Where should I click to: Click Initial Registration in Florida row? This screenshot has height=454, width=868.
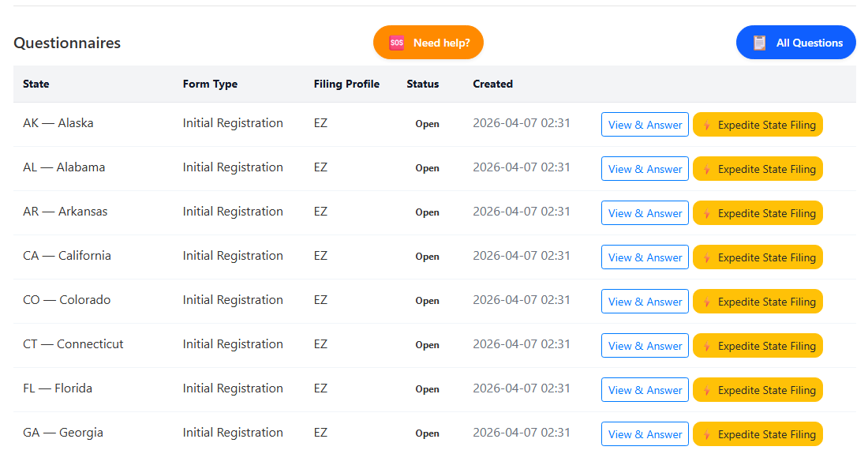point(233,388)
